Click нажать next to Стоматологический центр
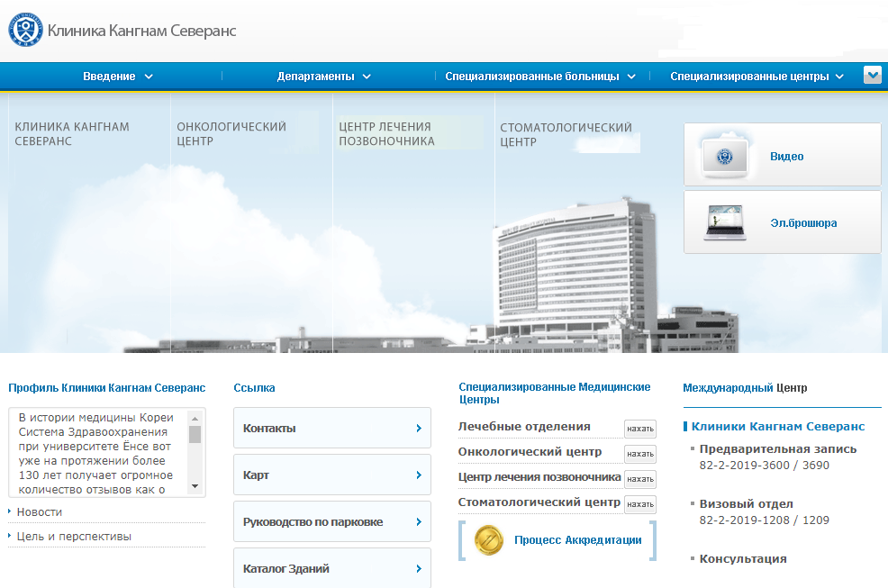Screen dimensions: 888x588 [x=640, y=504]
